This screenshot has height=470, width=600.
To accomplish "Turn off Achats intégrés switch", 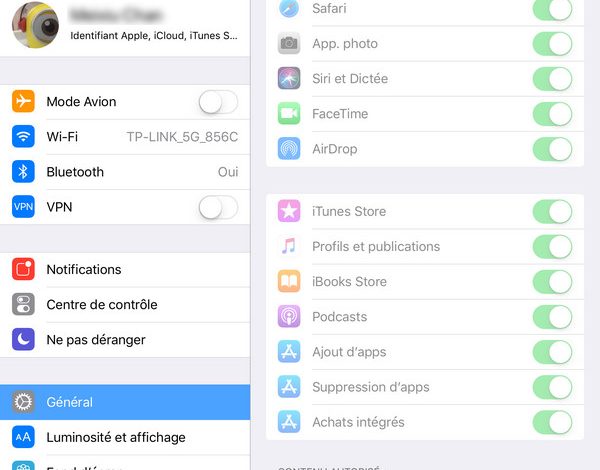I will point(553,422).
